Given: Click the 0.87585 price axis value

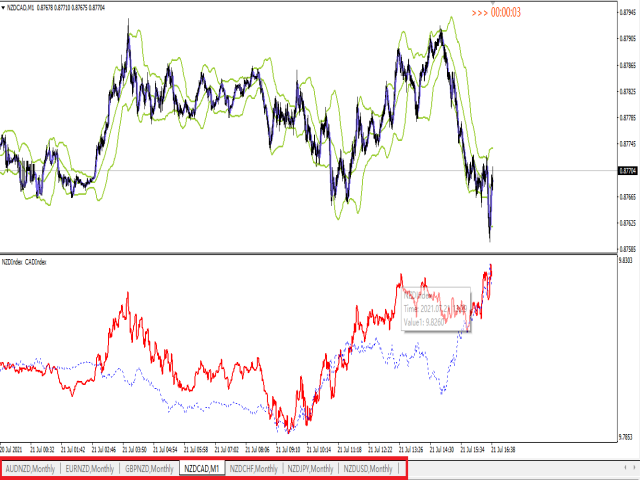Looking at the screenshot, I should tap(628, 249).
